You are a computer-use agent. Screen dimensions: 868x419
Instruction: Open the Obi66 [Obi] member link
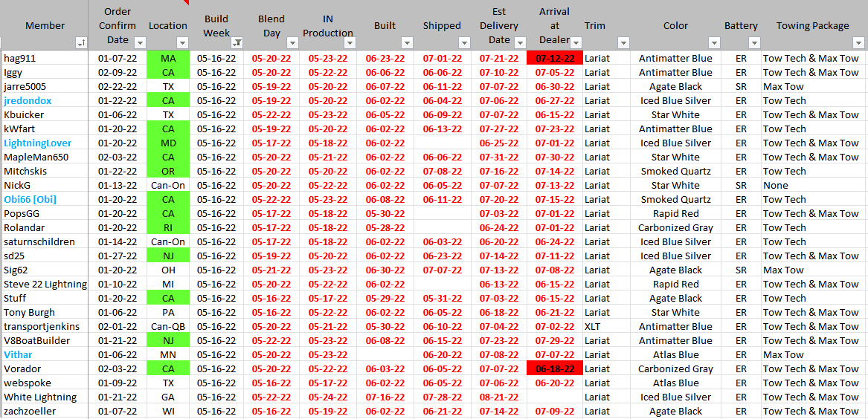pos(30,200)
